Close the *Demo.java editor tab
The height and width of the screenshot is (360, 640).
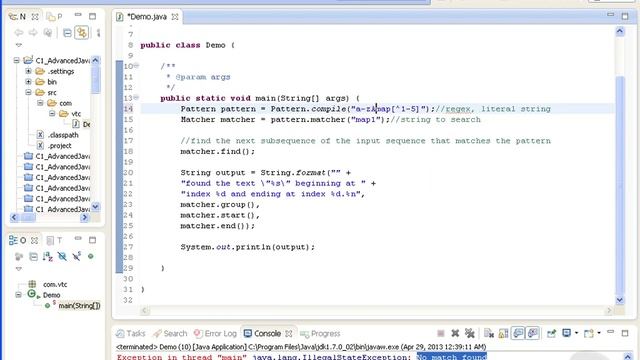(x=175, y=17)
